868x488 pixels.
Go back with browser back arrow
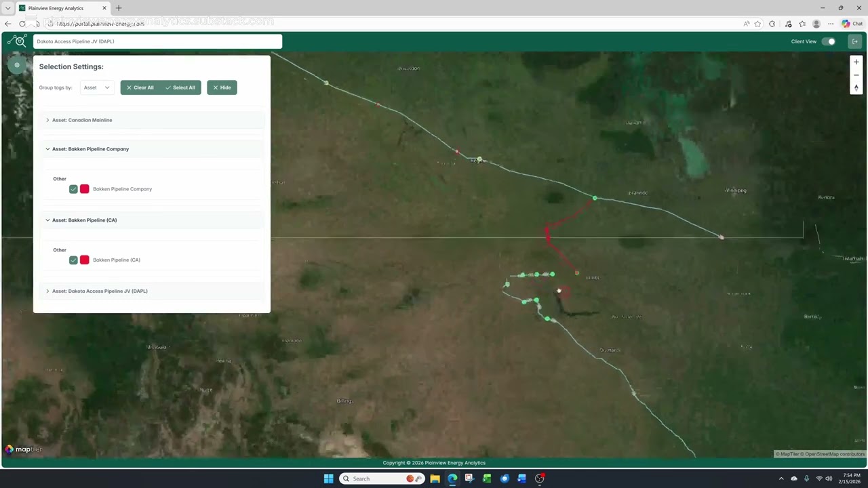7,24
